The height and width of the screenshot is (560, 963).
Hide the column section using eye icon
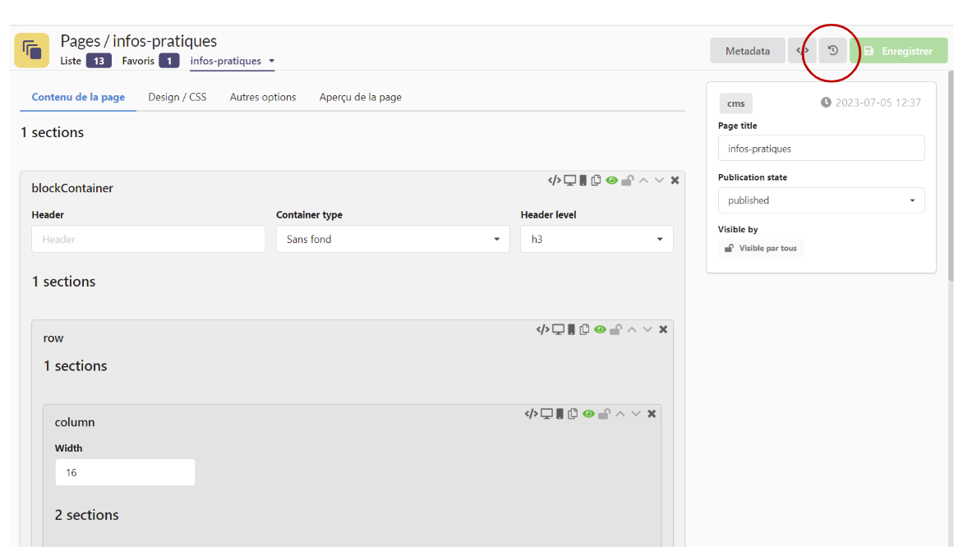point(588,414)
